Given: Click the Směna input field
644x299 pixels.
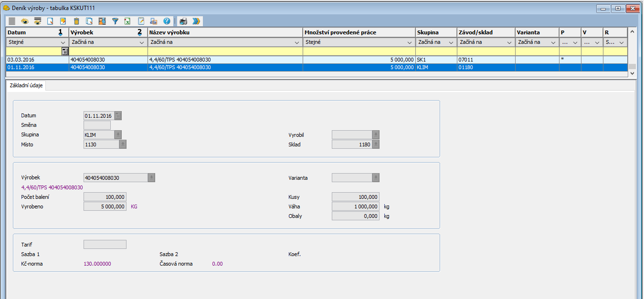Looking at the screenshot, I should tap(97, 125).
